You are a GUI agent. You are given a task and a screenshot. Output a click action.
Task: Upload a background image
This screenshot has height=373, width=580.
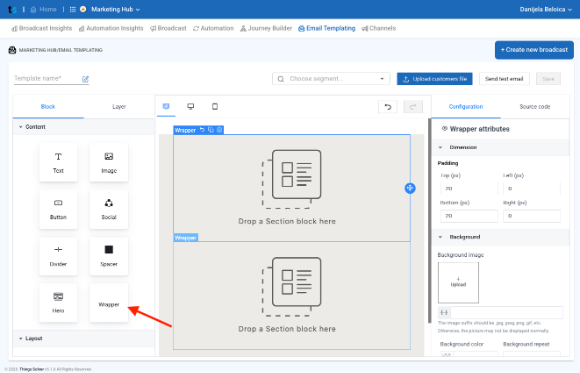pyautogui.click(x=458, y=283)
